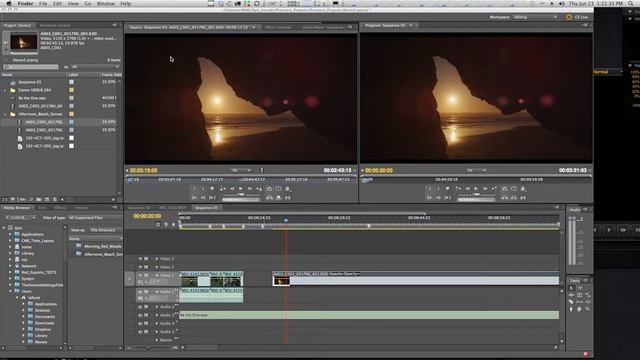The image size is (640, 360).
Task: Set In point in Program monitor
Action: pyautogui.click(x=429, y=189)
